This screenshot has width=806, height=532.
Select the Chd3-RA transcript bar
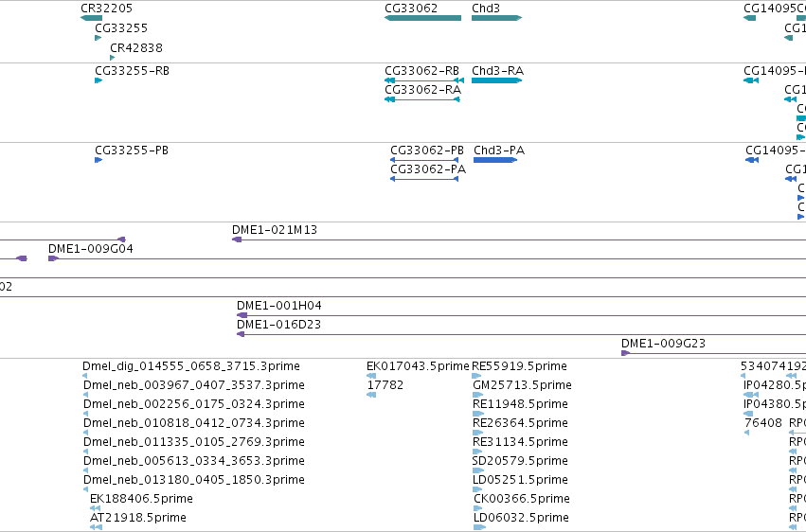coord(496,80)
